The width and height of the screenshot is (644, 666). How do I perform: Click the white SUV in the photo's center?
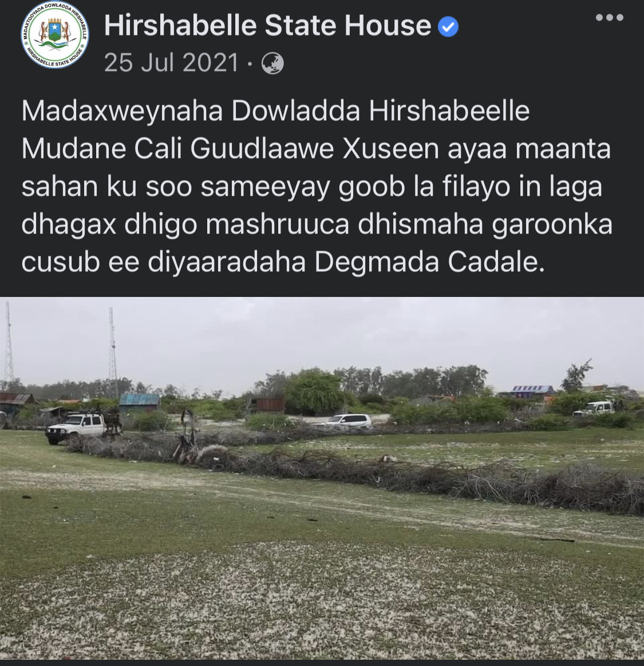(x=347, y=421)
